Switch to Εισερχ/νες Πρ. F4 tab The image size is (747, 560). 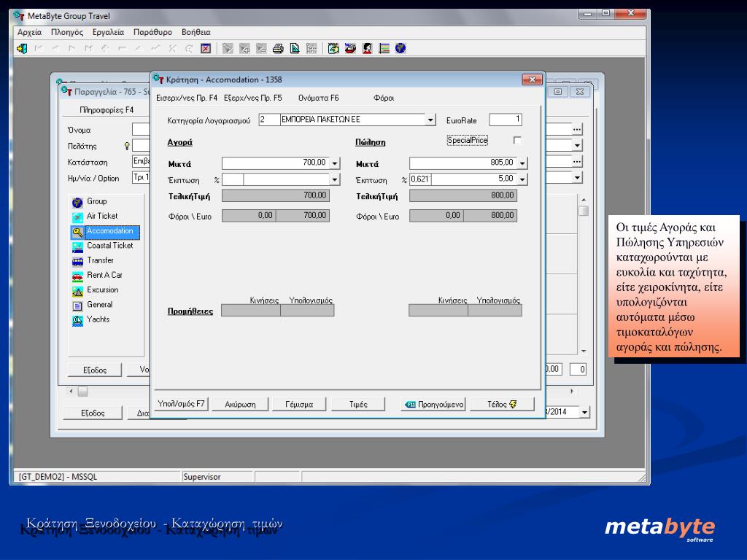tap(187, 98)
